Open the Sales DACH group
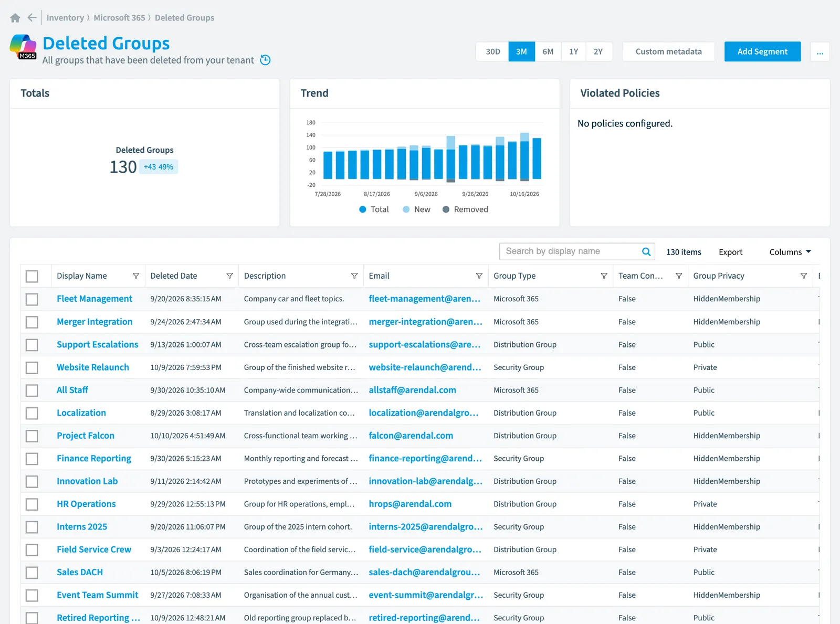This screenshot has width=840, height=624. coord(80,573)
